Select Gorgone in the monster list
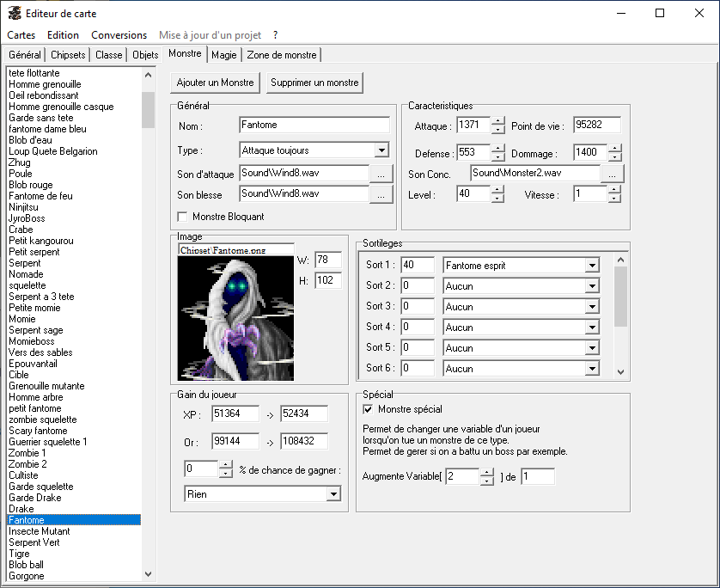The image size is (720, 588). pyautogui.click(x=27, y=576)
